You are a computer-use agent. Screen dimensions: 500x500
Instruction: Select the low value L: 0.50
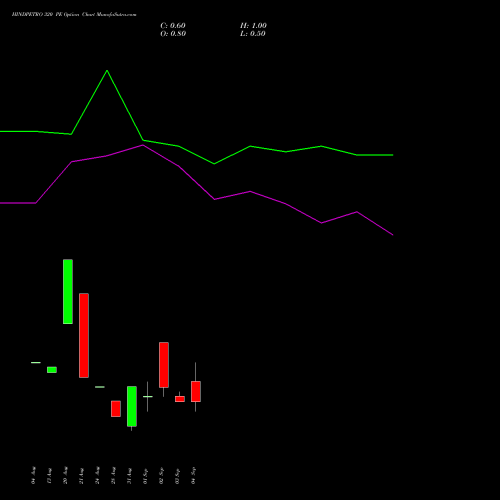pos(253,34)
